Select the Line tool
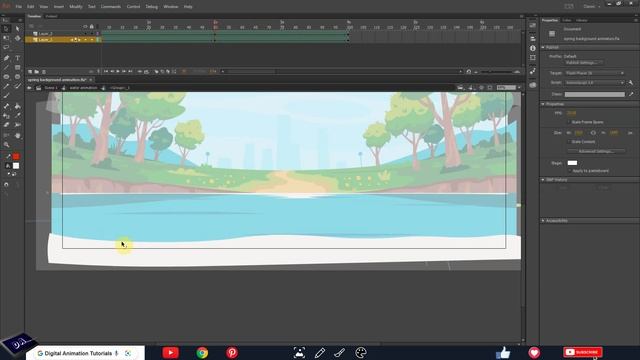Screen dimensions: 640x360 [6, 67]
